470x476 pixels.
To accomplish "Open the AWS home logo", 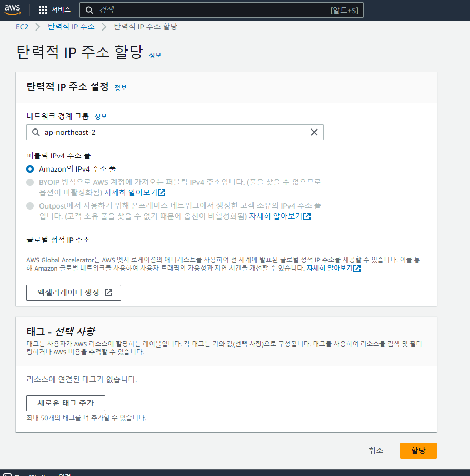I will pos(13,9).
